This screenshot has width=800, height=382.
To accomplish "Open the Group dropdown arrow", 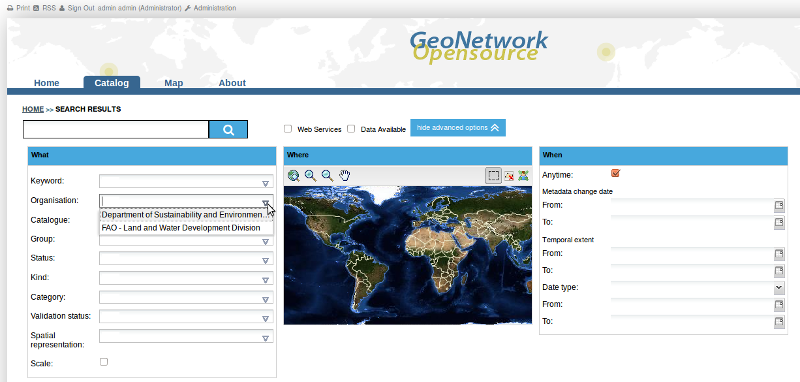I will tap(265, 241).
